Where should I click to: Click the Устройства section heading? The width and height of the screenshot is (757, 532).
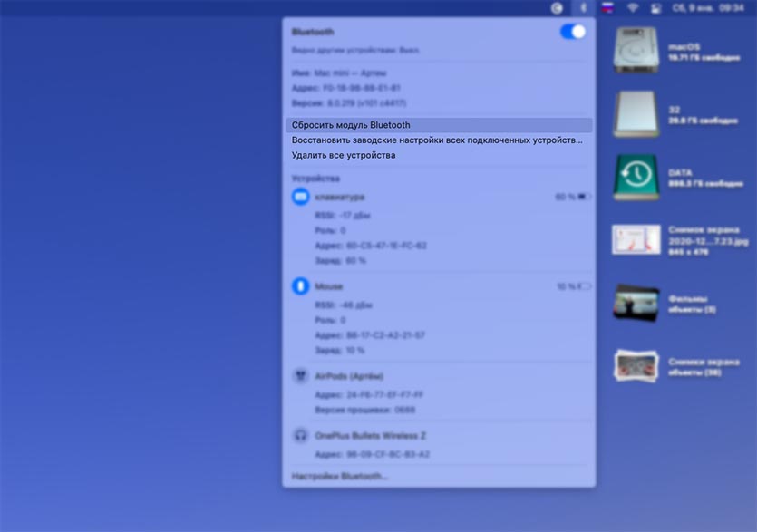[315, 179]
